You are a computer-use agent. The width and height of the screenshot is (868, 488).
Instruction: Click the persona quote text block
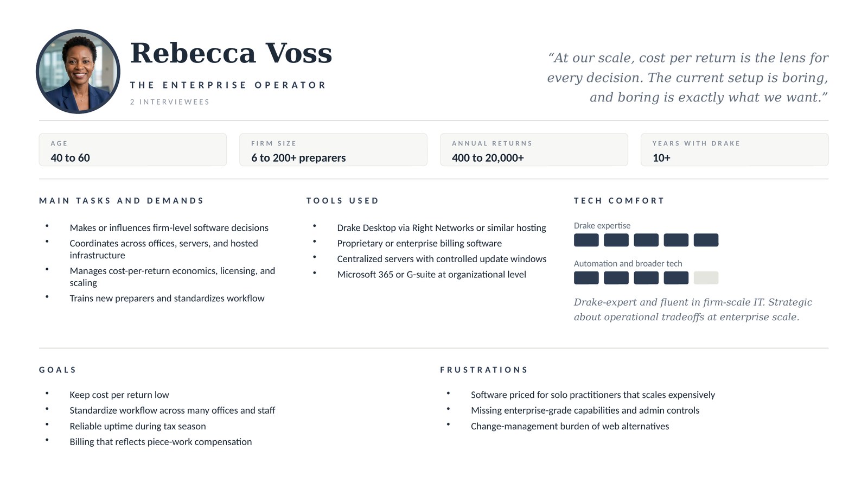pos(687,78)
